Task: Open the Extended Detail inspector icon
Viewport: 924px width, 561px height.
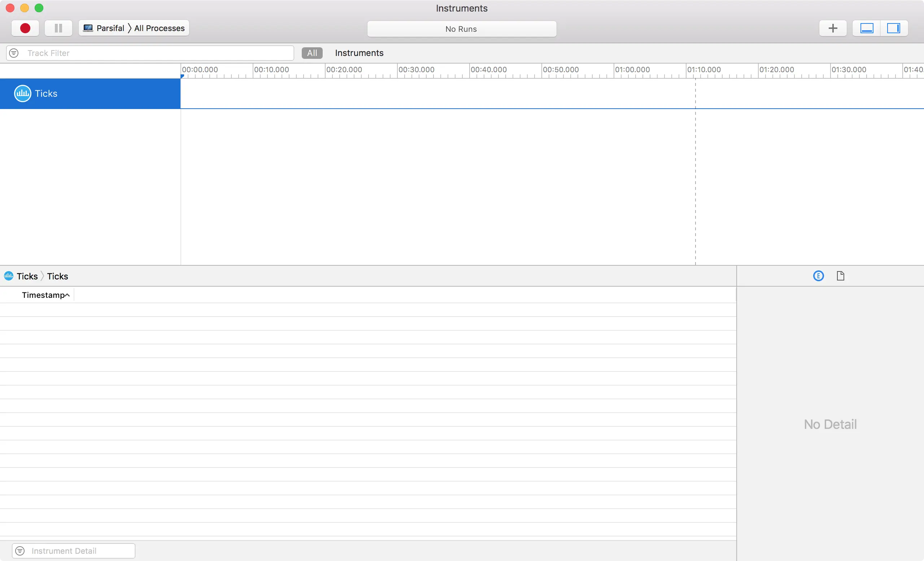Action: pos(818,276)
